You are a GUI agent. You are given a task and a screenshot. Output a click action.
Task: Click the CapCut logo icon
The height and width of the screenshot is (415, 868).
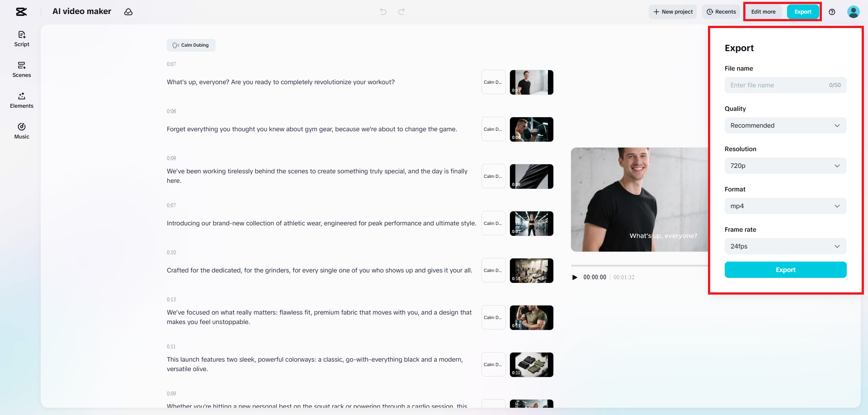coord(21,12)
